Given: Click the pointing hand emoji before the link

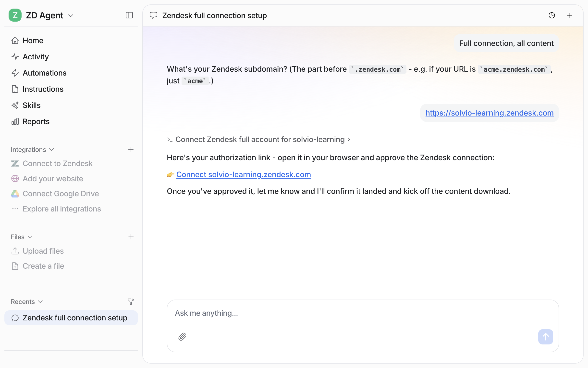Looking at the screenshot, I should tap(171, 175).
